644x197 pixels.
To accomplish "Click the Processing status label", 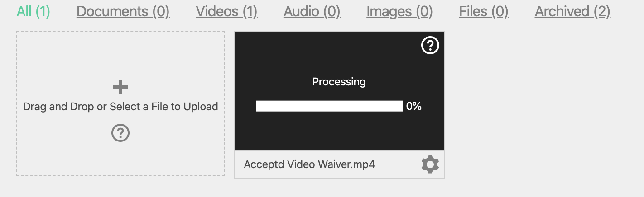I will pos(339,82).
